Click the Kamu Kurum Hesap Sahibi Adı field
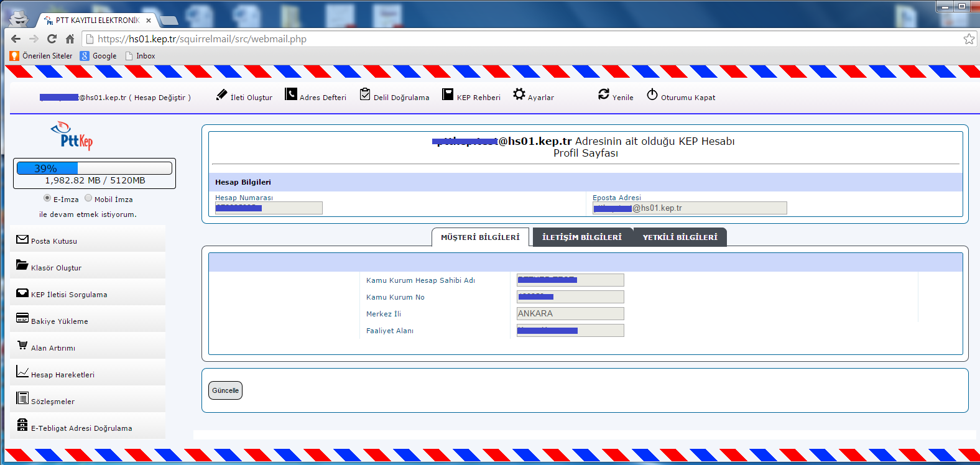The width and height of the screenshot is (980, 465). click(x=570, y=280)
